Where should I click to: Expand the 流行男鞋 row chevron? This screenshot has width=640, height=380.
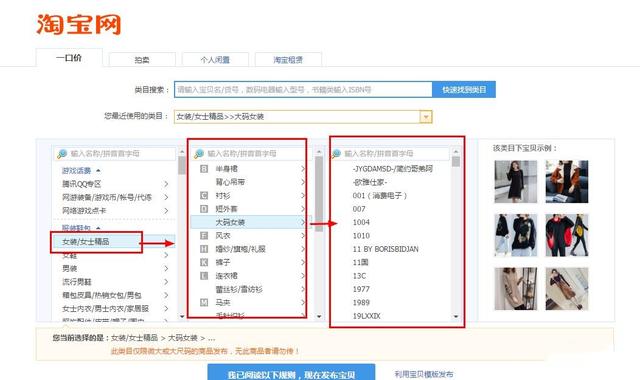pos(166,282)
